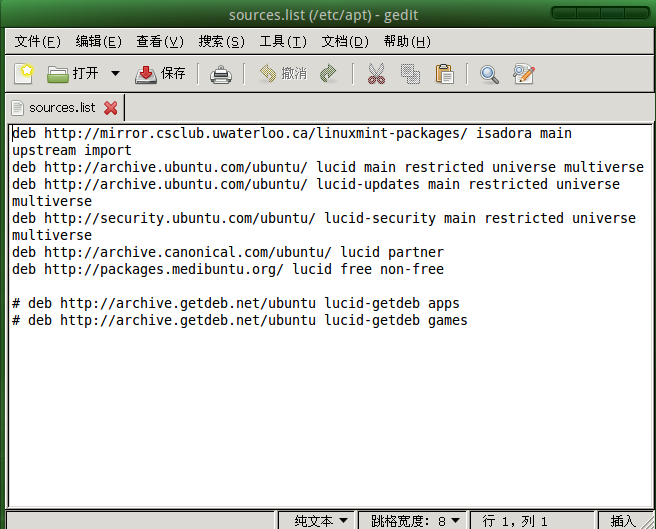
Task: Click the text "mirror.csclub.uwaterloo.ca" in line one
Action: pyautogui.click(x=204, y=133)
